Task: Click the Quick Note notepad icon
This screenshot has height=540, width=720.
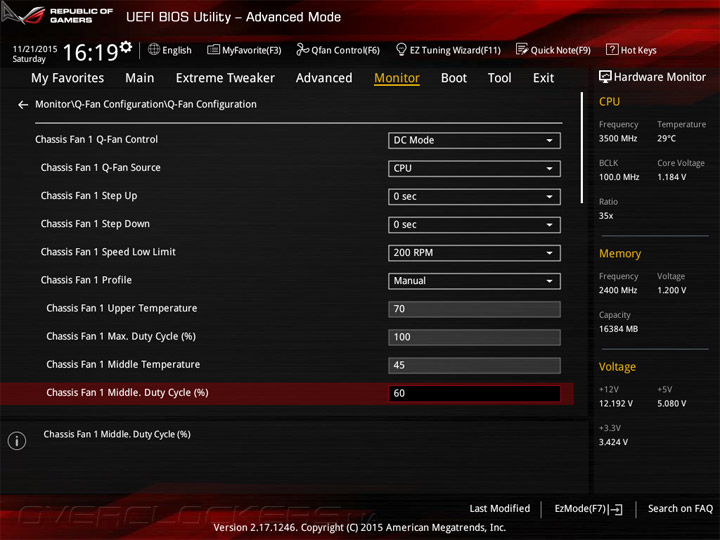Action: (522, 49)
